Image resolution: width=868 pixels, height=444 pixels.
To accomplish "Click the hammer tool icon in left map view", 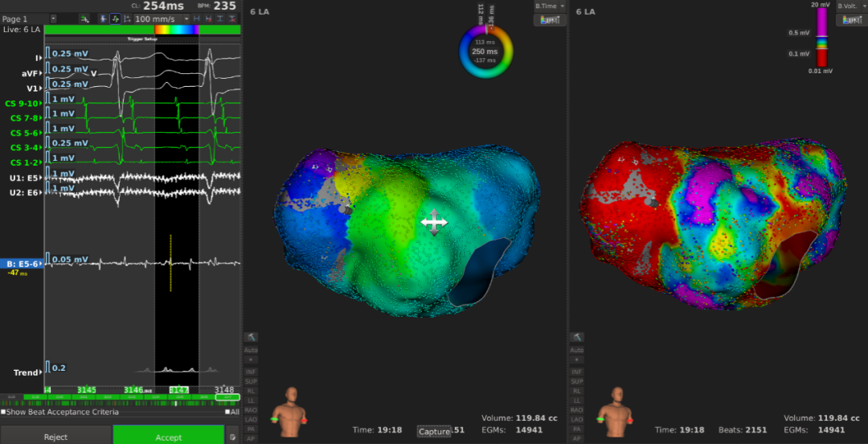I will coord(252,336).
